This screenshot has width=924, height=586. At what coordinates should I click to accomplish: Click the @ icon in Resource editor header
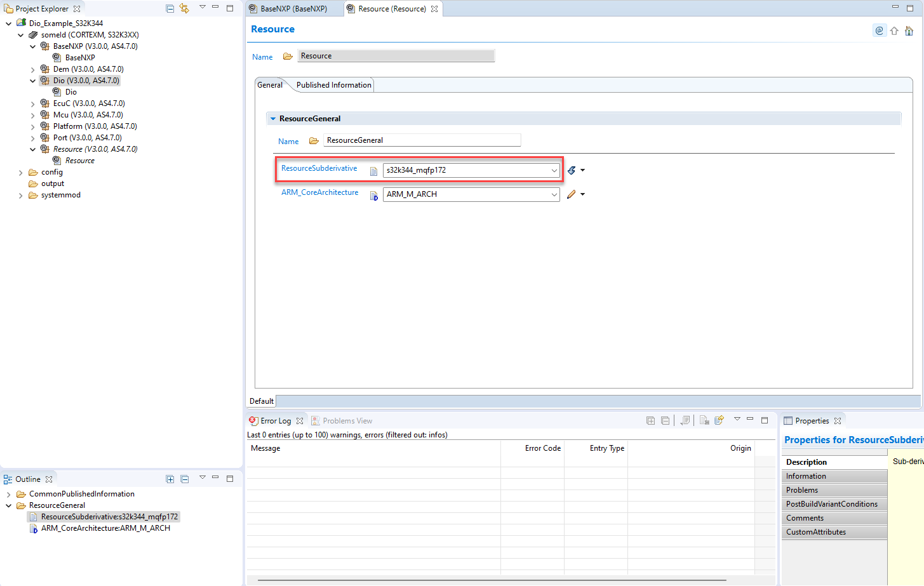coord(880,30)
